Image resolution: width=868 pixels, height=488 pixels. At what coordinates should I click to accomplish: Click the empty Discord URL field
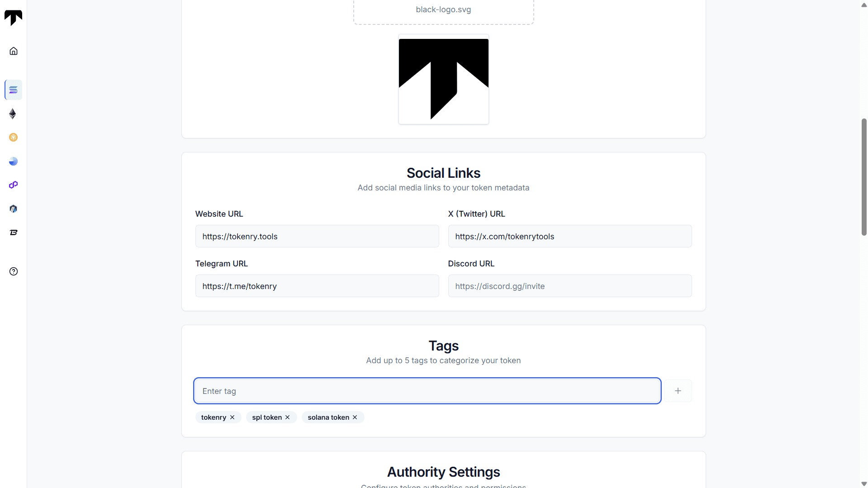click(569, 286)
